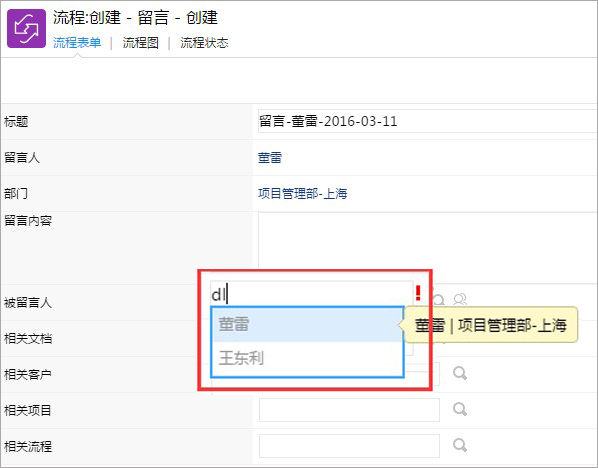Open the 董蕾 link beside 留言人

[x=270, y=158]
